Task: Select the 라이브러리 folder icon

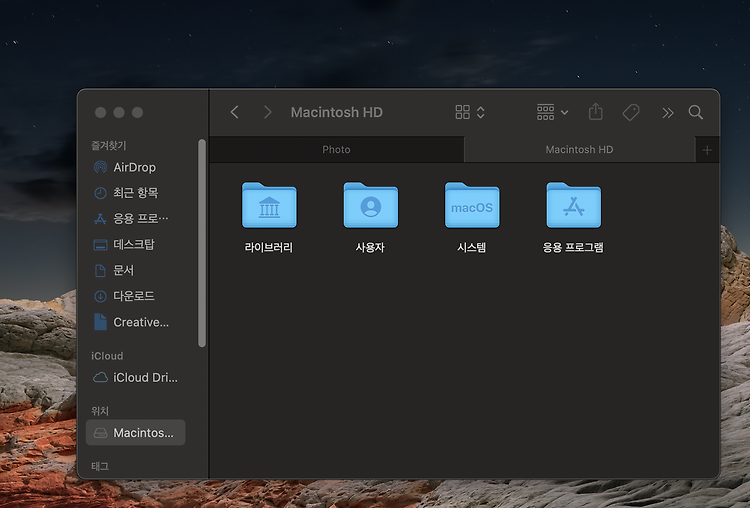Action: tap(269, 205)
